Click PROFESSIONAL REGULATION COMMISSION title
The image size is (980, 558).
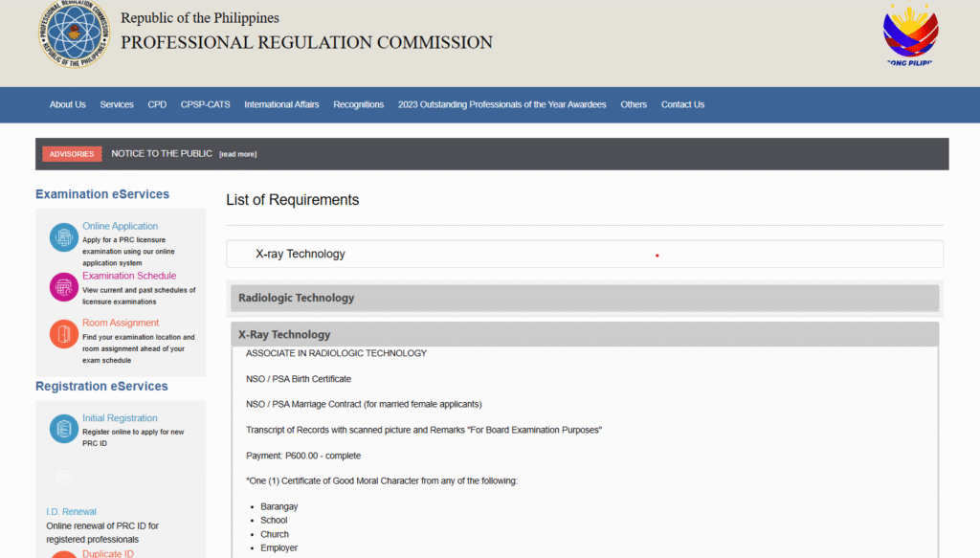306,42
